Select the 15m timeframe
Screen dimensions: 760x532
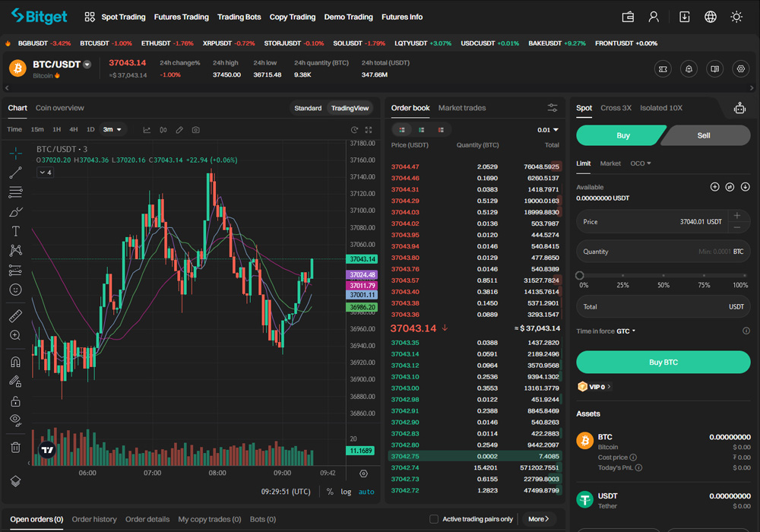37,129
